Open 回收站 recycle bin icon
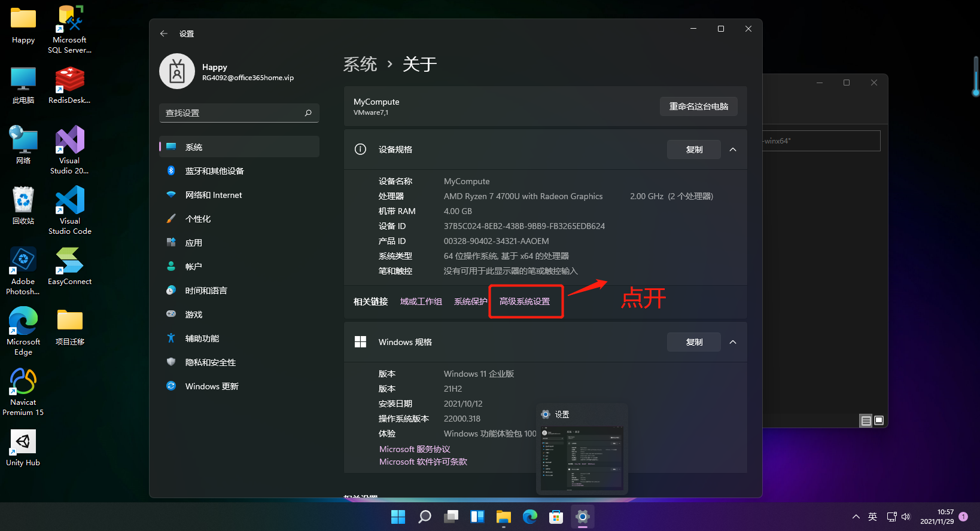 [x=23, y=205]
